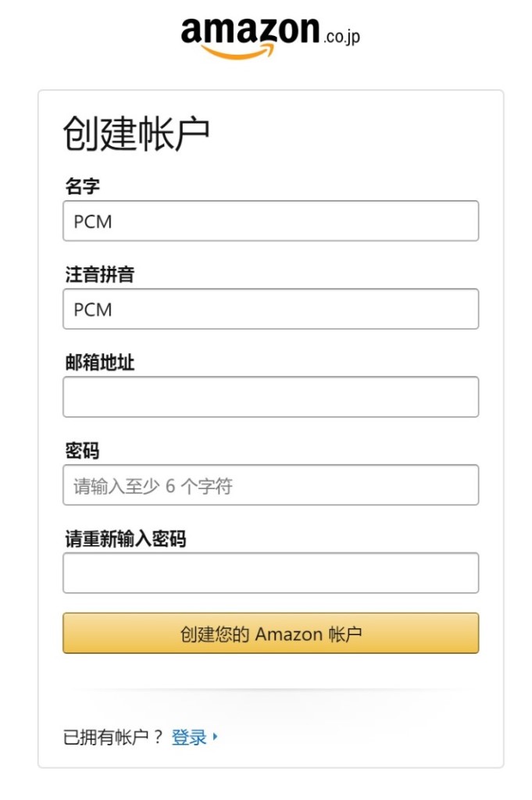The height and width of the screenshot is (800, 532).
Task: Open the 登录 sign-in link
Action: pos(189,737)
